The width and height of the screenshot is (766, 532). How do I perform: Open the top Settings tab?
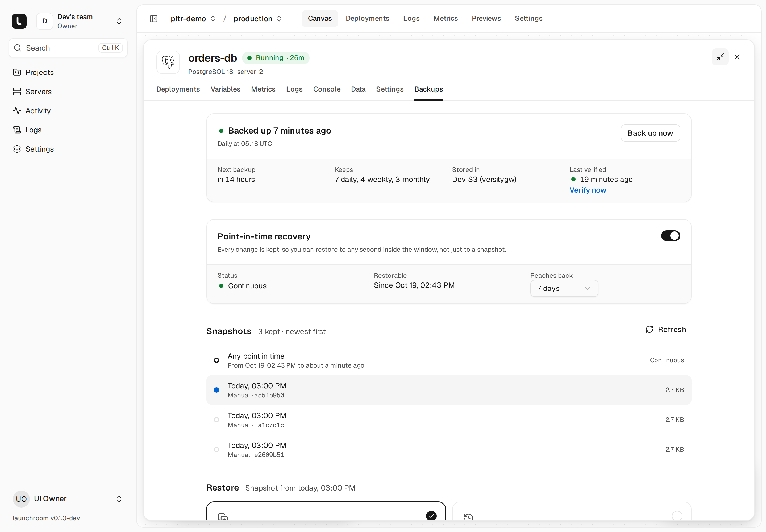529,18
